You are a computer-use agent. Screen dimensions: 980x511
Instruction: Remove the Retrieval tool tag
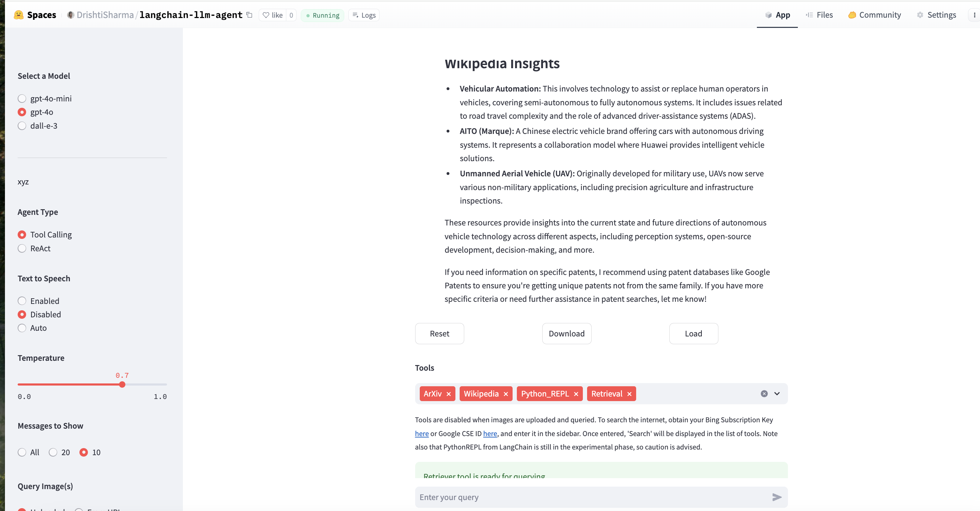(x=629, y=394)
